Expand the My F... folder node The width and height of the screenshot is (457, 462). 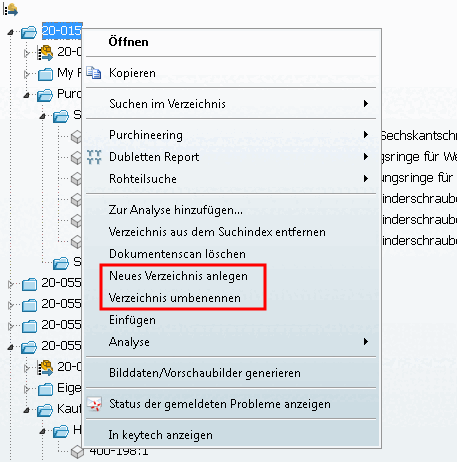click(x=26, y=74)
